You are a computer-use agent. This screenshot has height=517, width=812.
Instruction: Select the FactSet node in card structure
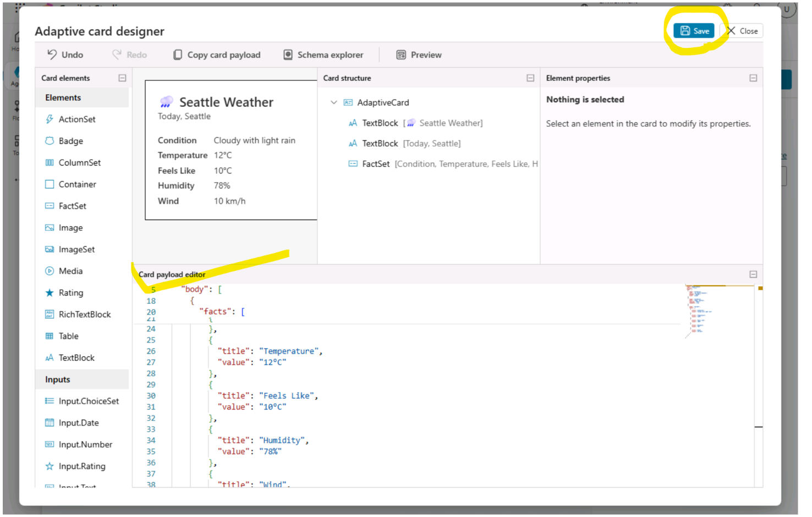pos(376,164)
